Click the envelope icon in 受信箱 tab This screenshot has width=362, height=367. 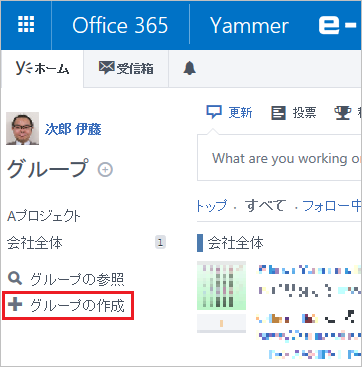tap(106, 68)
